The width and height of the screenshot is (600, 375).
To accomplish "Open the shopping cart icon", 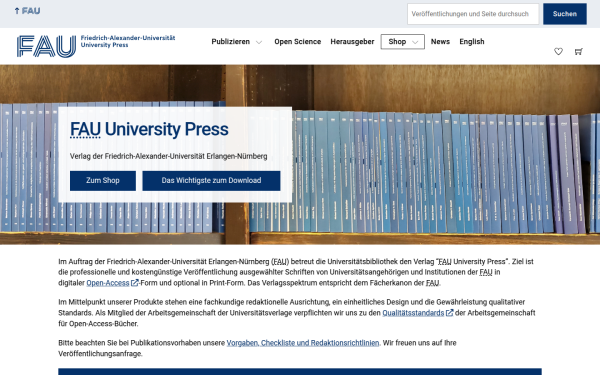I will click(x=578, y=51).
